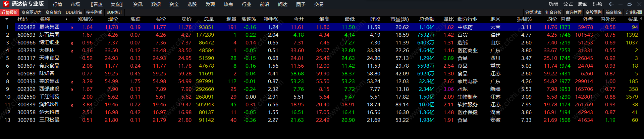
Task: Open the 热点 menu
Action: 228,4
